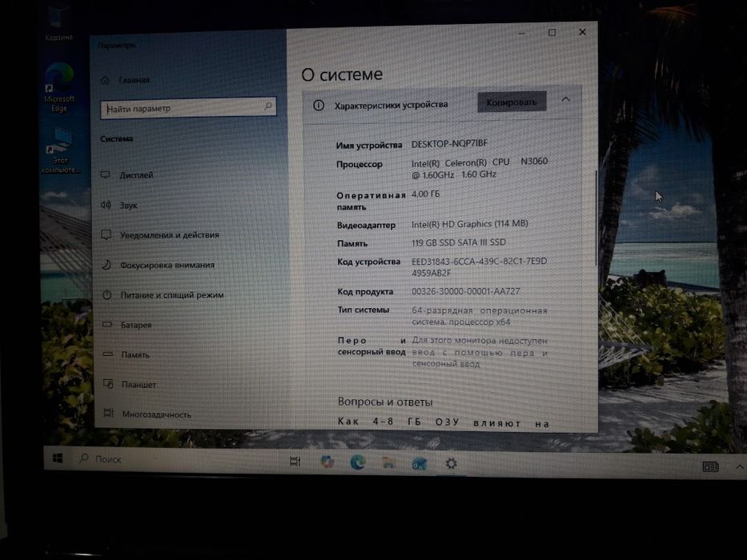Viewport: 747px width, 560px height.
Task: Click the Home (Главная) house icon
Action: [106, 80]
